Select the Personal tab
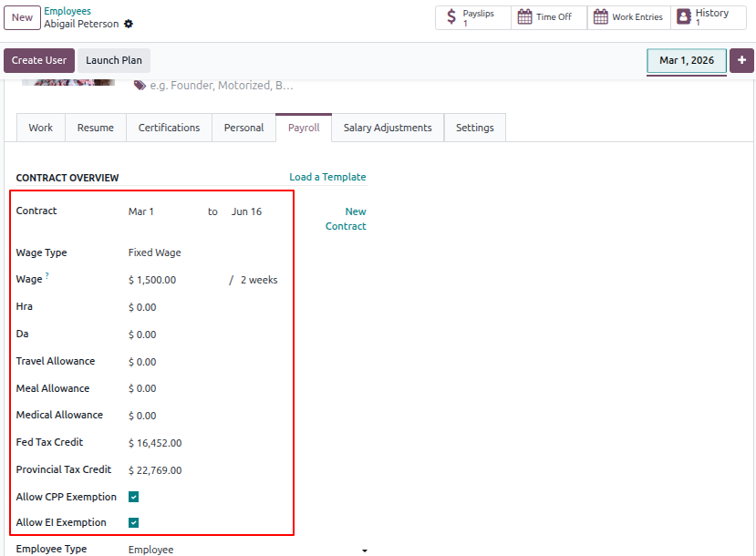The width and height of the screenshot is (756, 556). click(244, 128)
